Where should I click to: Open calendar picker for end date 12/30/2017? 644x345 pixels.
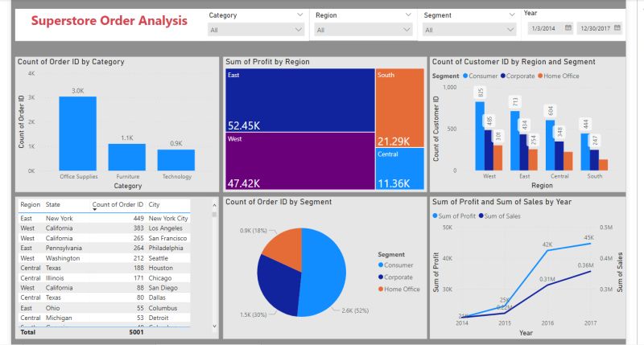pos(617,28)
